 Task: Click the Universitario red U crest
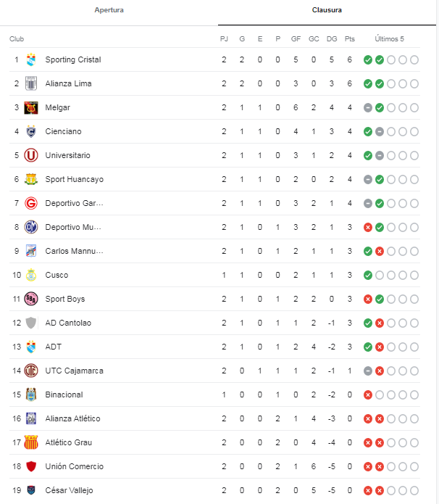coord(31,156)
